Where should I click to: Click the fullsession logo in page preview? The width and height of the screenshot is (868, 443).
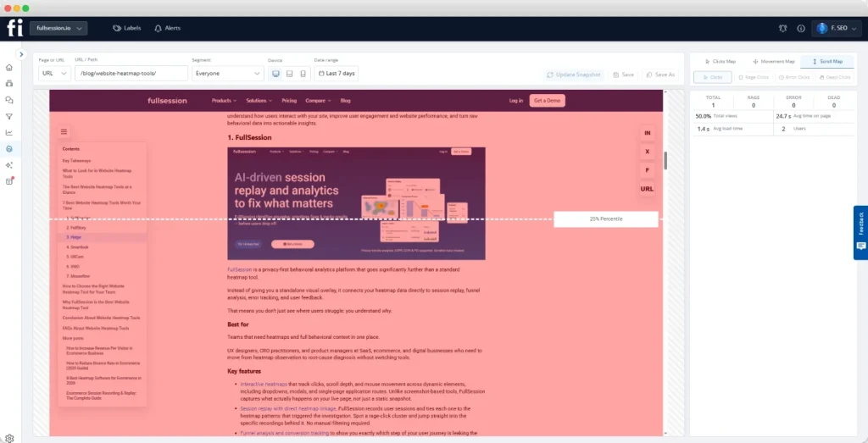coord(167,101)
